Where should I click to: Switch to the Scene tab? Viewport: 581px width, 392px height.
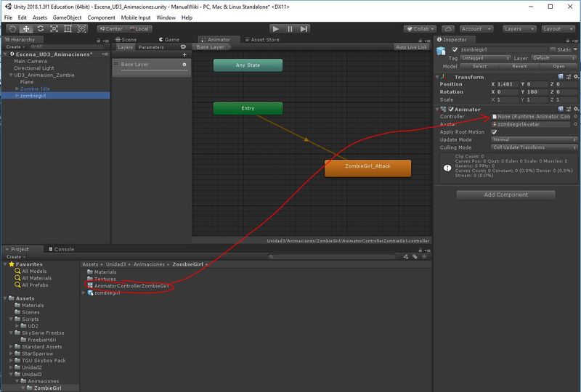pyautogui.click(x=126, y=40)
